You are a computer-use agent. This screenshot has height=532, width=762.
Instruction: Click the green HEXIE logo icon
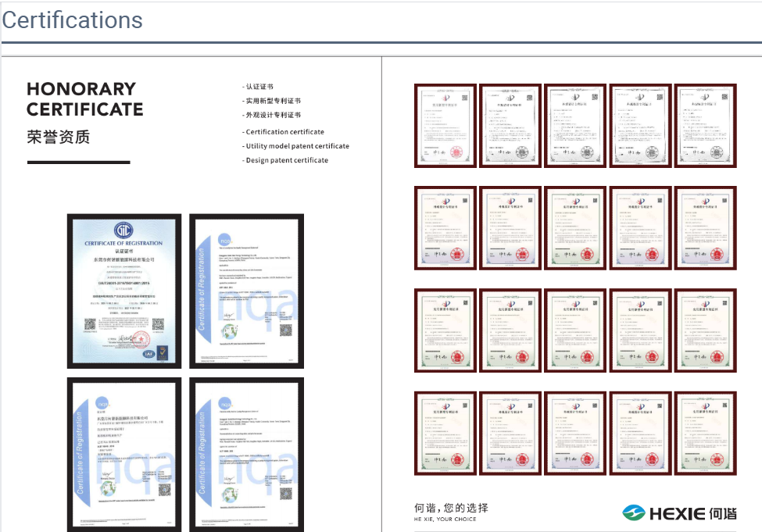(x=634, y=512)
